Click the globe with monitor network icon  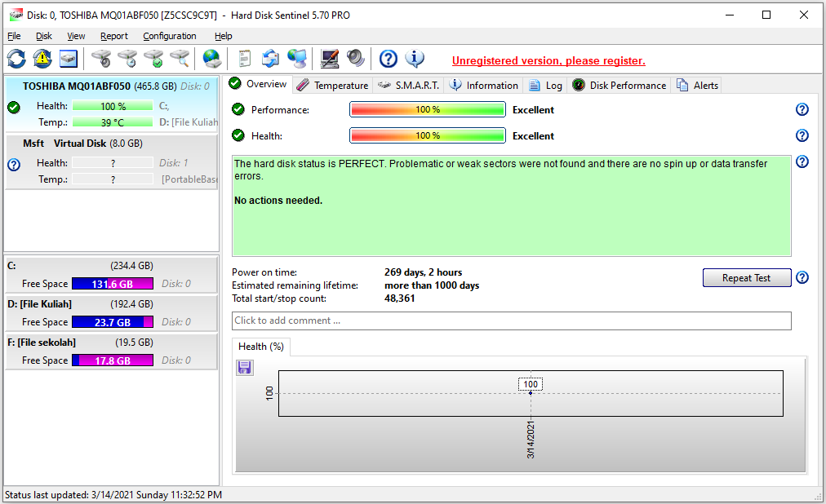[298, 59]
